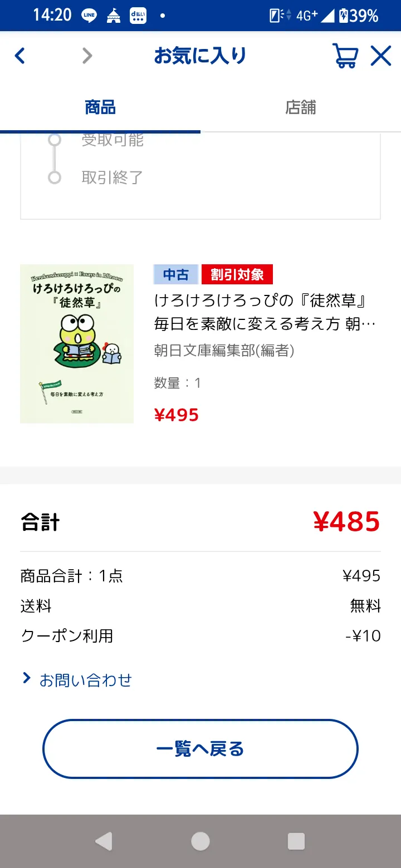Tap the back arrow in header

pyautogui.click(x=20, y=56)
